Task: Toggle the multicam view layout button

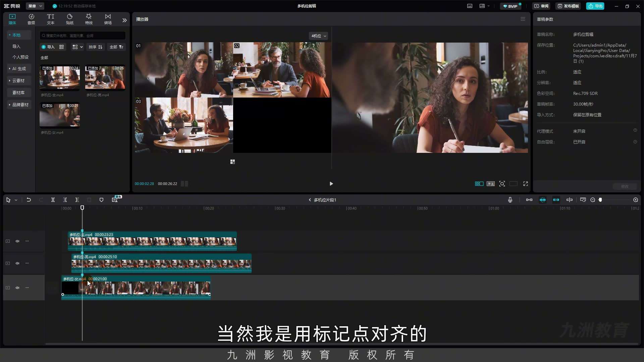Action: point(479,184)
